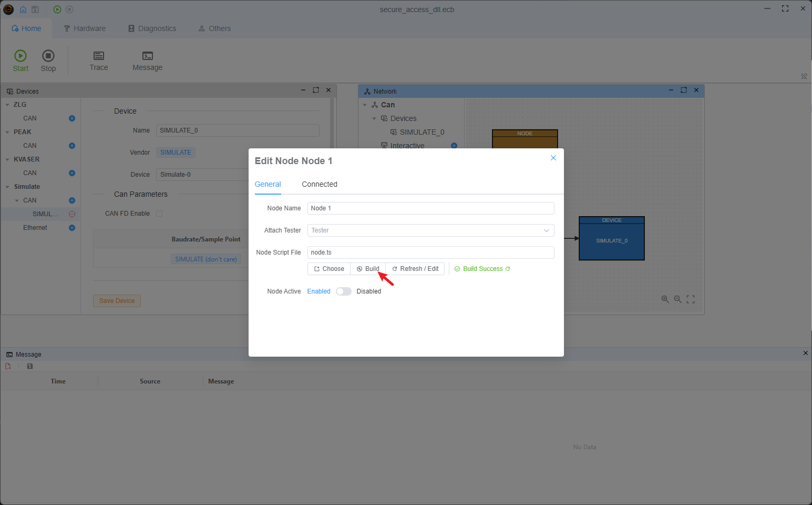The height and width of the screenshot is (505, 812).
Task: Click the SIMULATE vendor tag
Action: (x=176, y=153)
